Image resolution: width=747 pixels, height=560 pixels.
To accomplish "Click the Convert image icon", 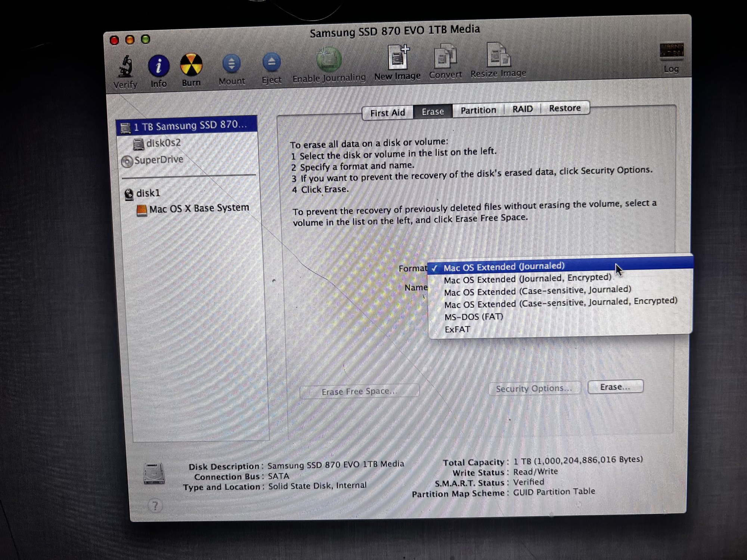I will pos(445,57).
